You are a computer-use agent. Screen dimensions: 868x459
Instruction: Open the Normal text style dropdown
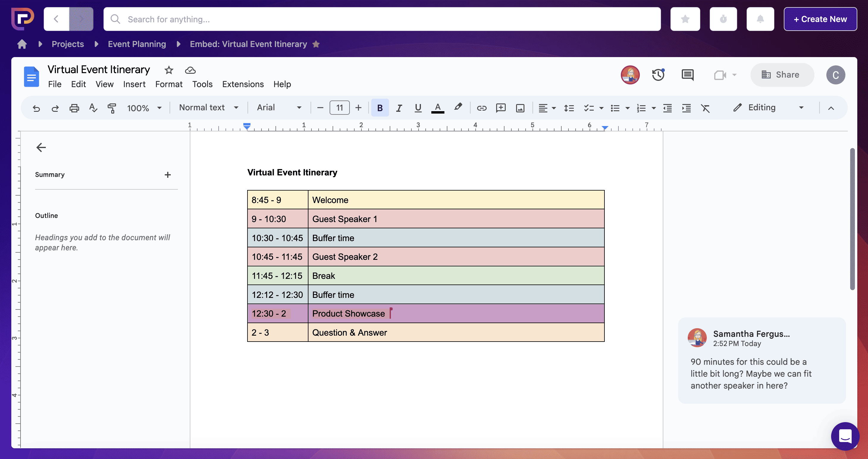coord(209,107)
